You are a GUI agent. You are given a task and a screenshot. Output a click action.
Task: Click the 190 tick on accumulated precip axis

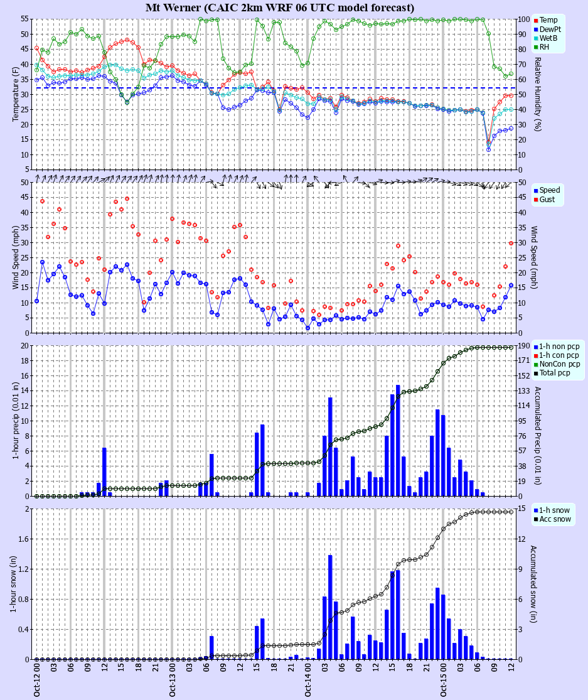[x=525, y=346]
